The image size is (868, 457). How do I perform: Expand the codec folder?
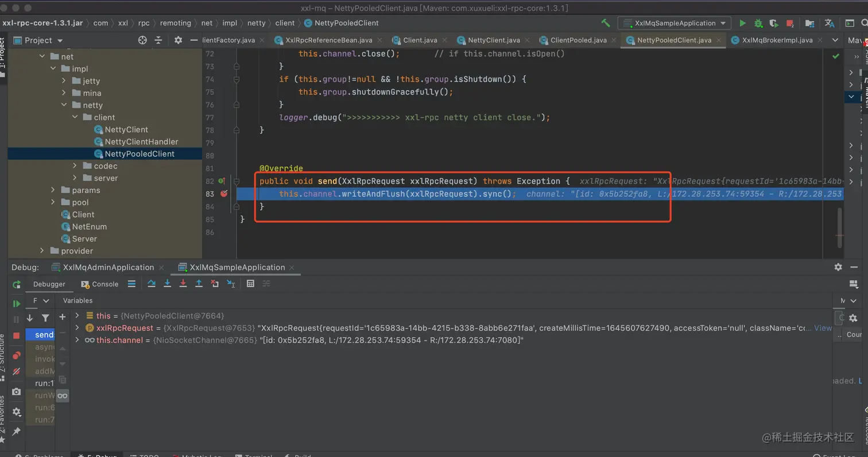click(75, 166)
